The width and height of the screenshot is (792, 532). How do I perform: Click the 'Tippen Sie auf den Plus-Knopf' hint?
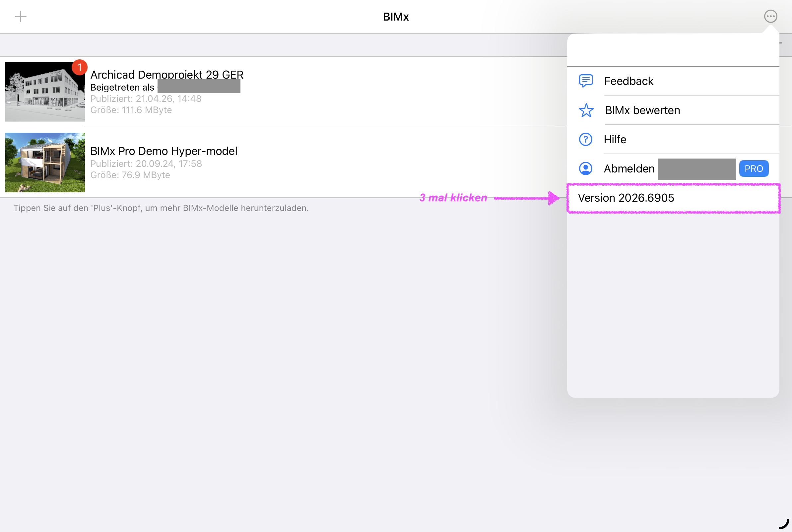pyautogui.click(x=161, y=208)
